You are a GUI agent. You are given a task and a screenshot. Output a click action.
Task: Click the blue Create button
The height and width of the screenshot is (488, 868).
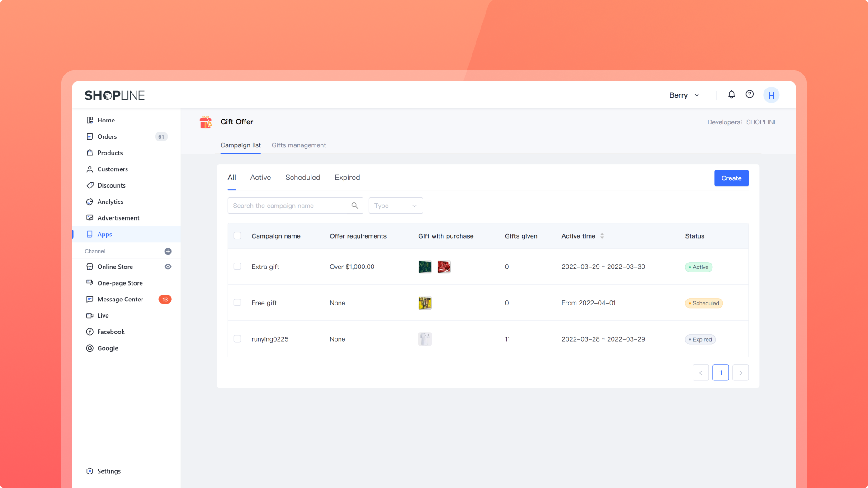pyautogui.click(x=731, y=178)
